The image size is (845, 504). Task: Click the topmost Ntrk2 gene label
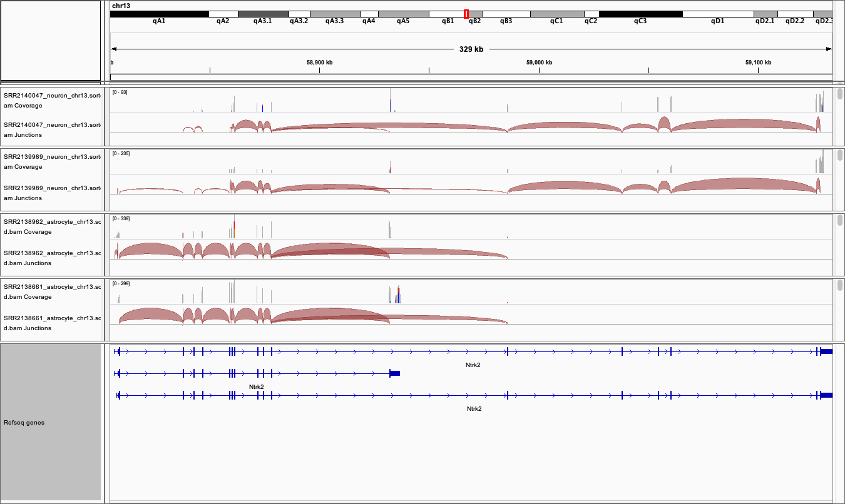[473, 365]
